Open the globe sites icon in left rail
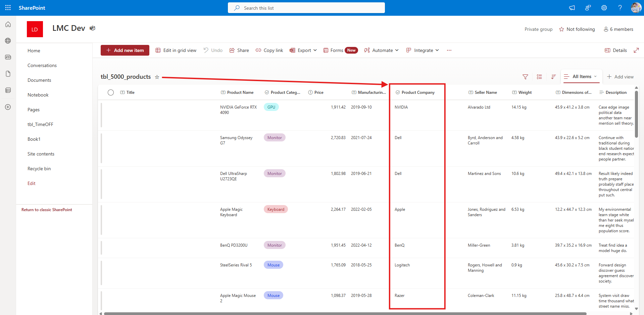Screen dimensions: 644x315 [8, 41]
